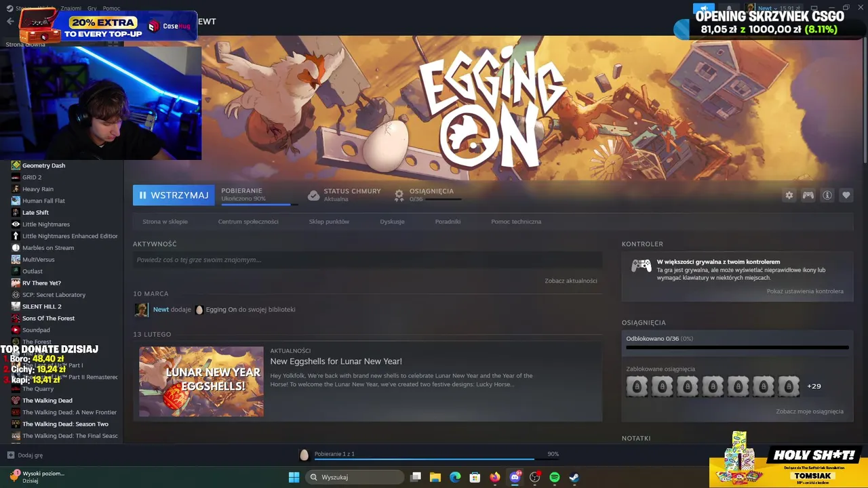Select The Walking Dead: A New Frontier
Screen dimensions: 868x488
pyautogui.click(x=69, y=412)
